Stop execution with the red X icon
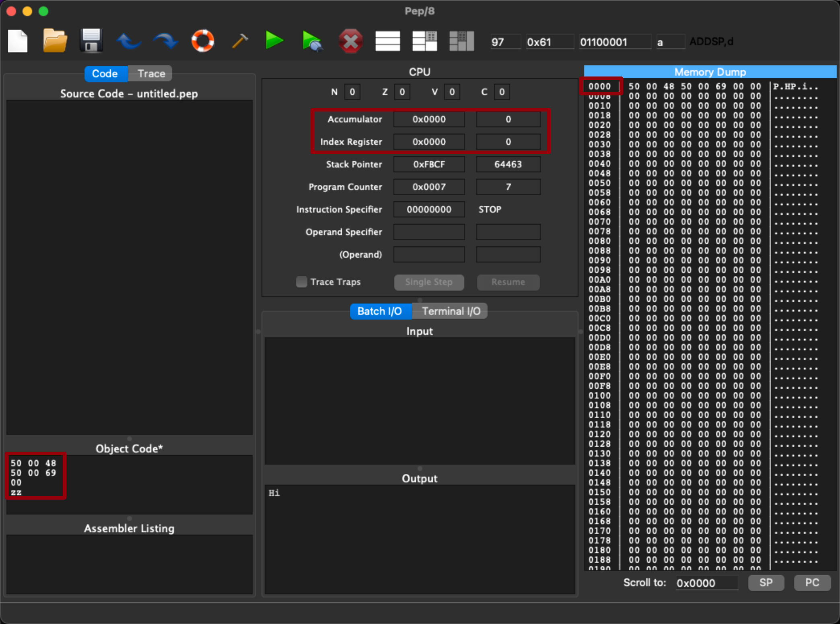This screenshot has width=840, height=624. click(350, 41)
